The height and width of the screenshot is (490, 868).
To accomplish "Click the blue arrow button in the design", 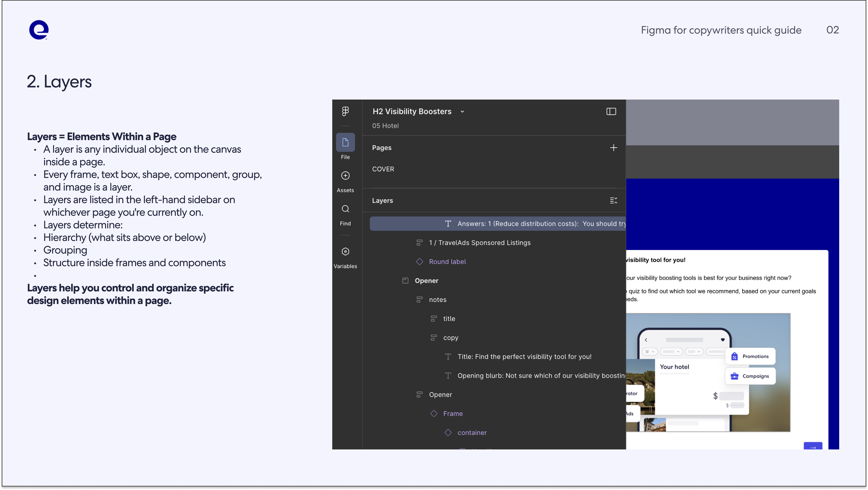I will [x=813, y=447].
